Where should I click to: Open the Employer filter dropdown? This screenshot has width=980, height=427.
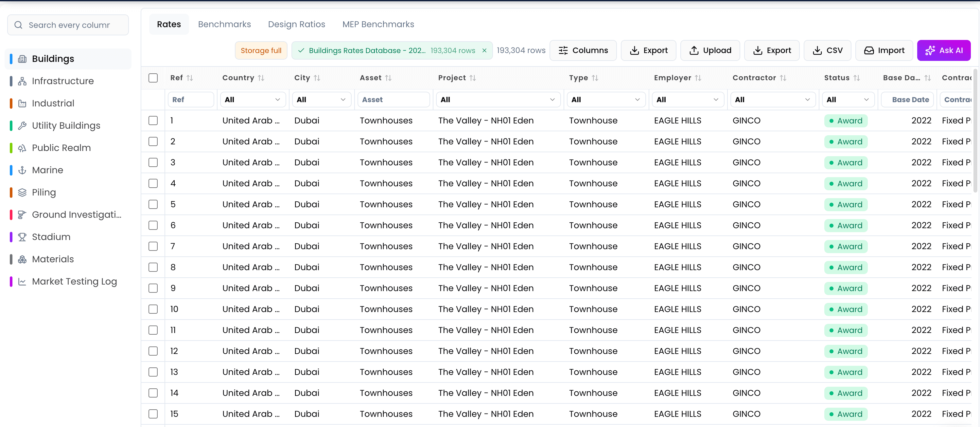(688, 100)
